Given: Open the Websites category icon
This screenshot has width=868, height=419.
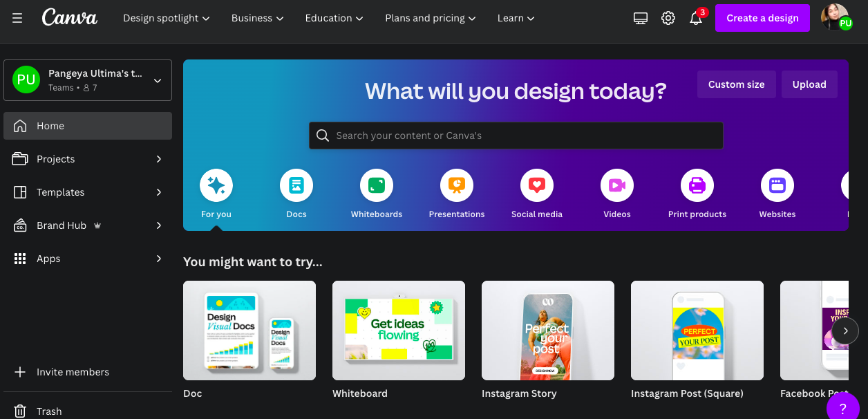Looking at the screenshot, I should click(x=777, y=185).
